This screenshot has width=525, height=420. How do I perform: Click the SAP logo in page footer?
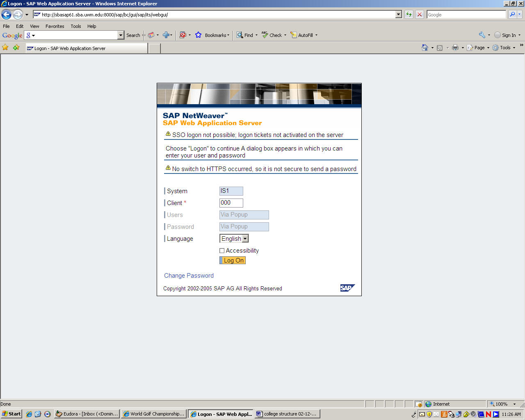[x=347, y=288]
